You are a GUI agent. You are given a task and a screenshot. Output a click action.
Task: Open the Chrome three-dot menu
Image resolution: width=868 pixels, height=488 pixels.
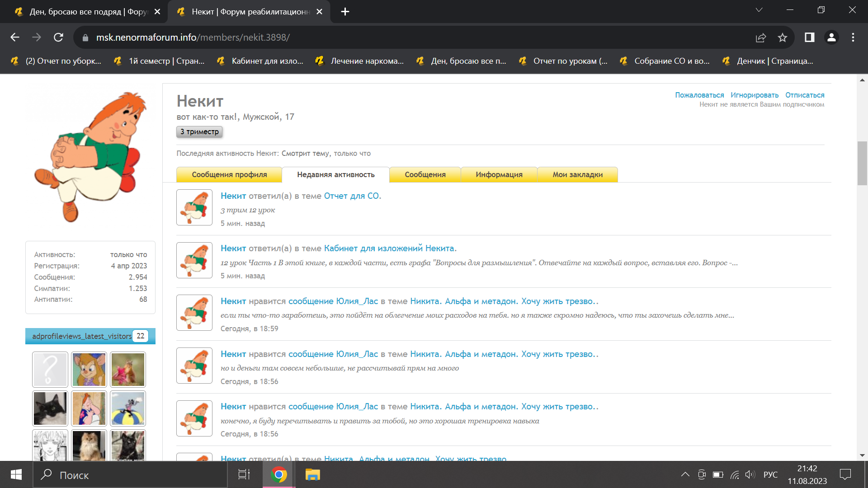tap(853, 38)
